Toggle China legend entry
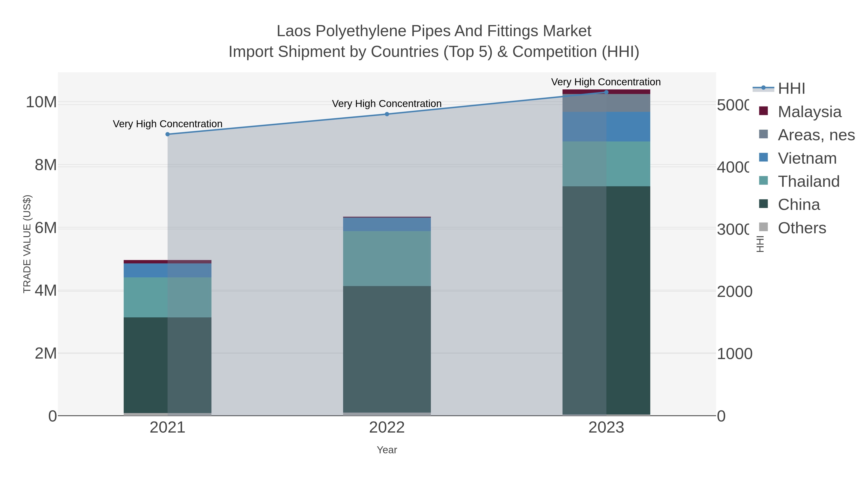The width and height of the screenshot is (868, 488). [789, 204]
